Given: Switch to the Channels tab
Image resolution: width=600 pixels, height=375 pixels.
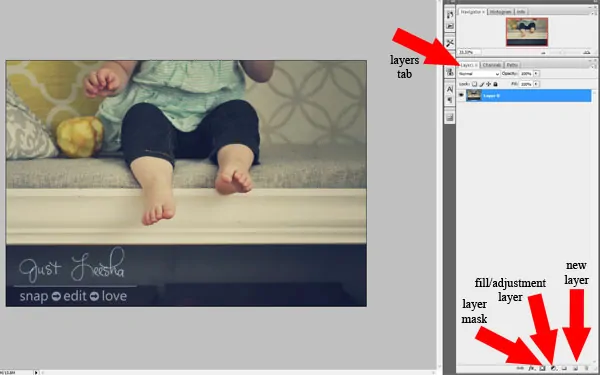Looking at the screenshot, I should click(492, 65).
